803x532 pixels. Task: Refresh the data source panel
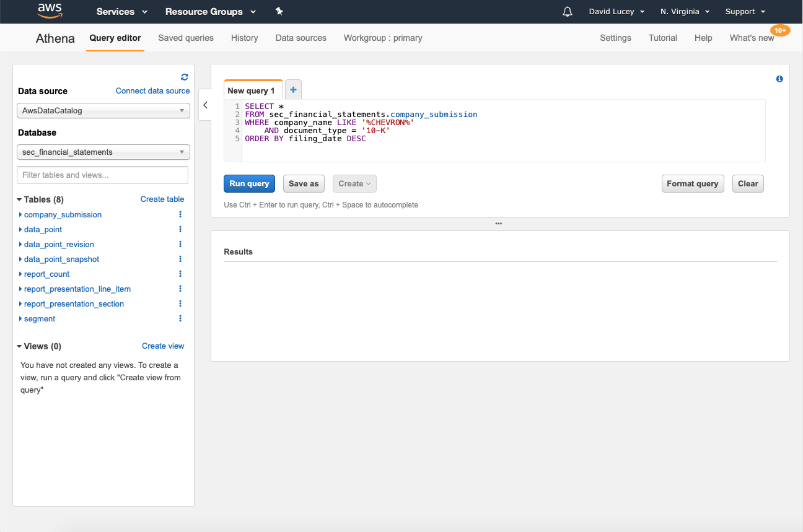tap(184, 77)
